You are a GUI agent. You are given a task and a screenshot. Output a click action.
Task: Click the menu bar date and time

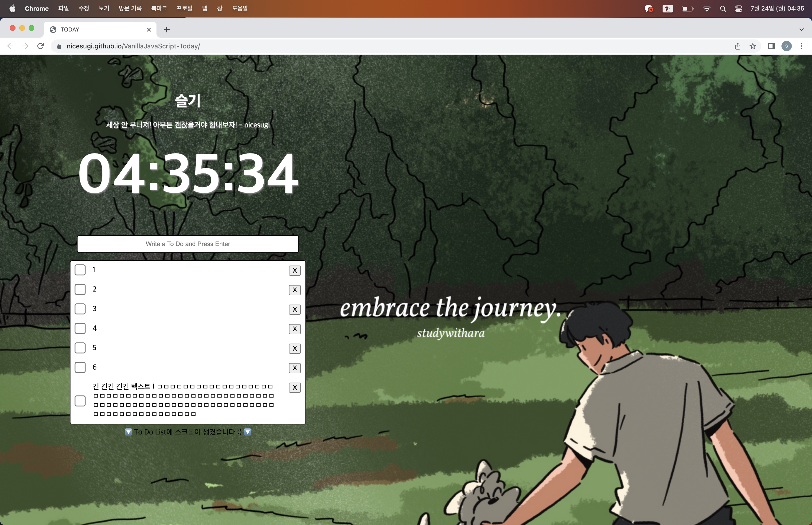777,8
